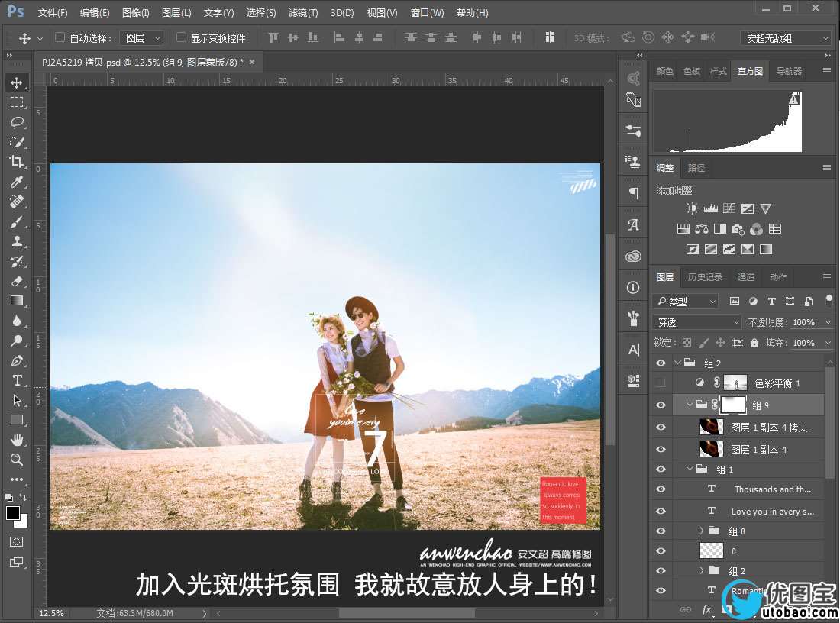Select the Lasso tool
840x623 pixels.
point(17,121)
